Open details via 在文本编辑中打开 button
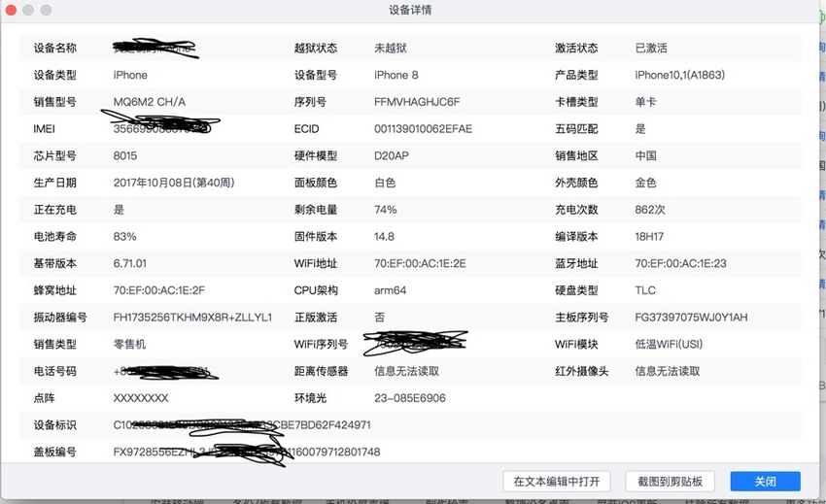This screenshot has height=504, width=826. click(x=557, y=482)
